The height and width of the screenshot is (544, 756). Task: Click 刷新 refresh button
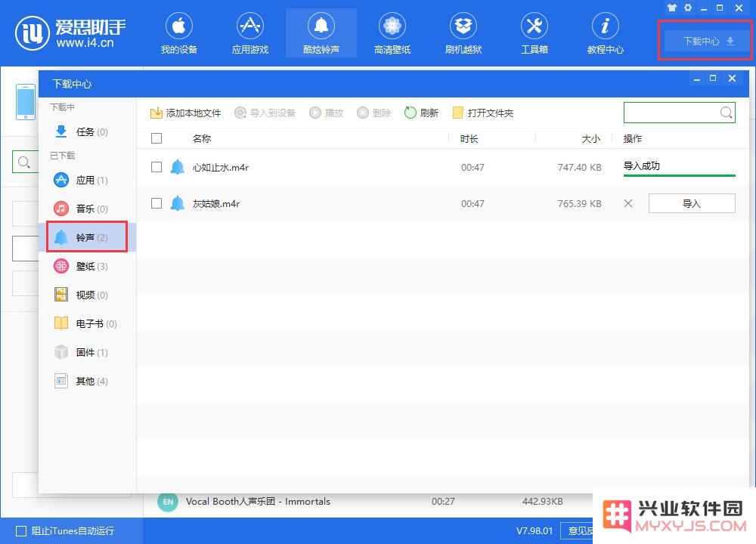(x=421, y=113)
